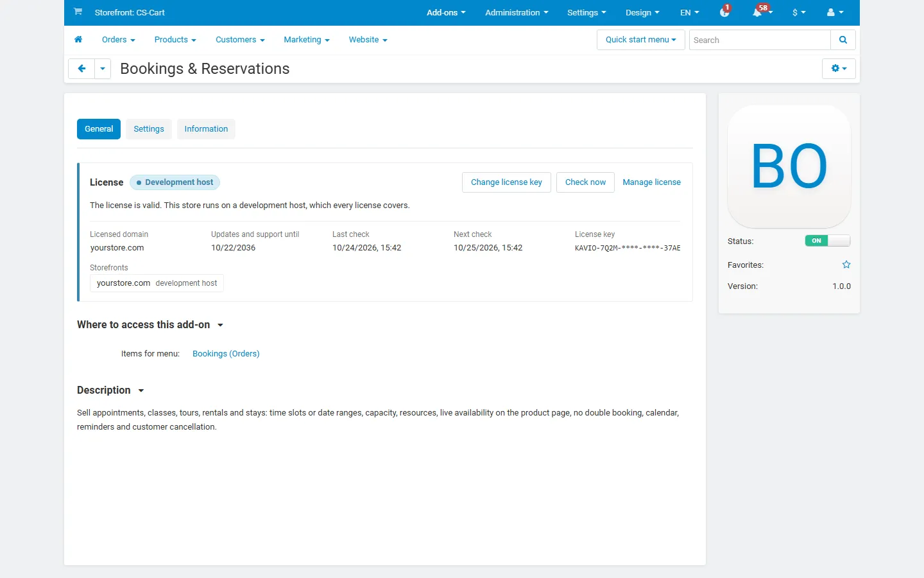This screenshot has width=924, height=578.
Task: Collapse the Description section
Action: 110,390
